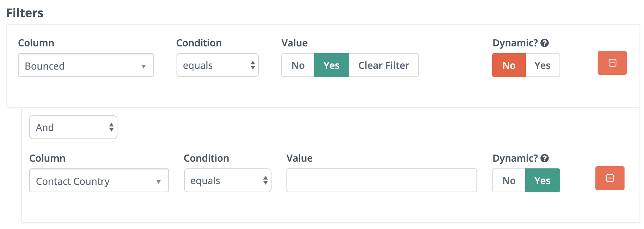644x229 pixels.
Task: Click help icon beside first Dynamic label
Action: (545, 43)
